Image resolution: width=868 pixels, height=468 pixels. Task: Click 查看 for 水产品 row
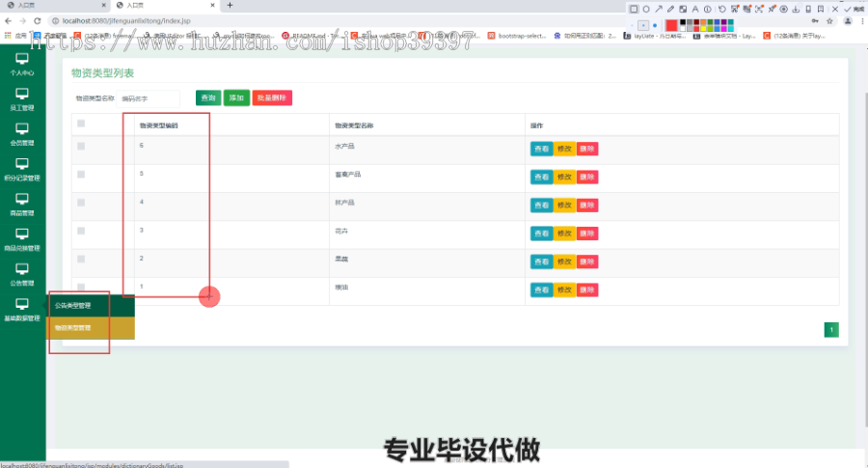click(541, 149)
